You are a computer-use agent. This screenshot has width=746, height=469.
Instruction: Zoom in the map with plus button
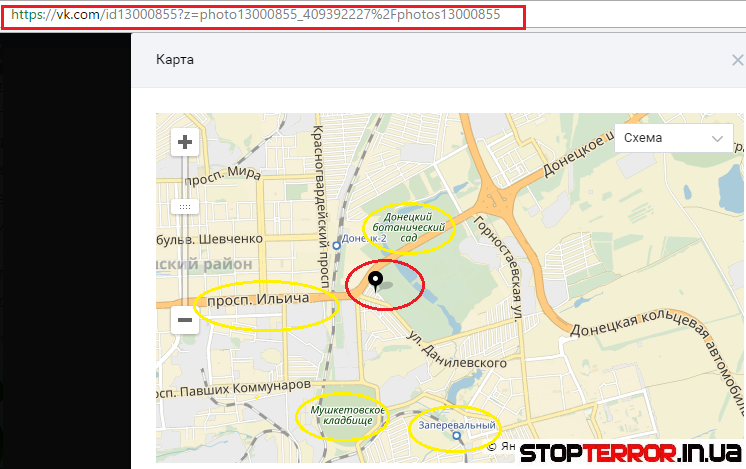point(184,143)
